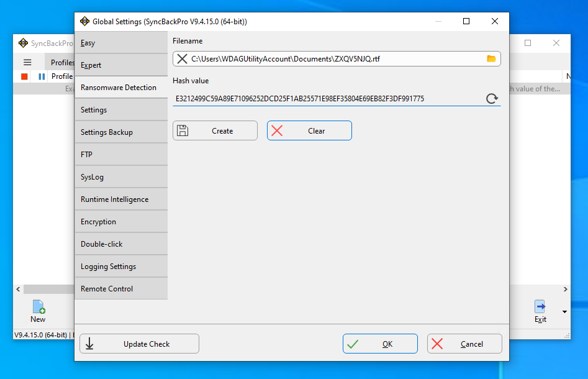Go to the FTP tab
This screenshot has width=588, height=379.
coord(121,155)
